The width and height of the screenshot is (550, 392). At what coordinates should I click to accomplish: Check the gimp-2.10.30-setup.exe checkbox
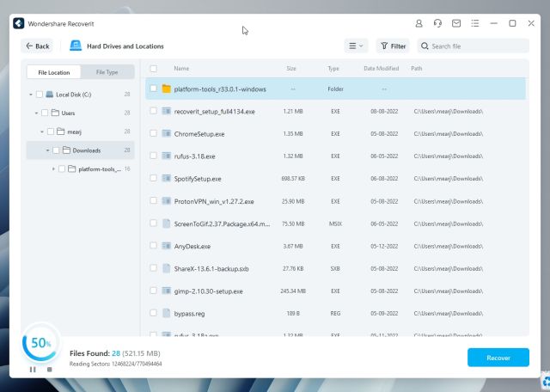(x=153, y=291)
